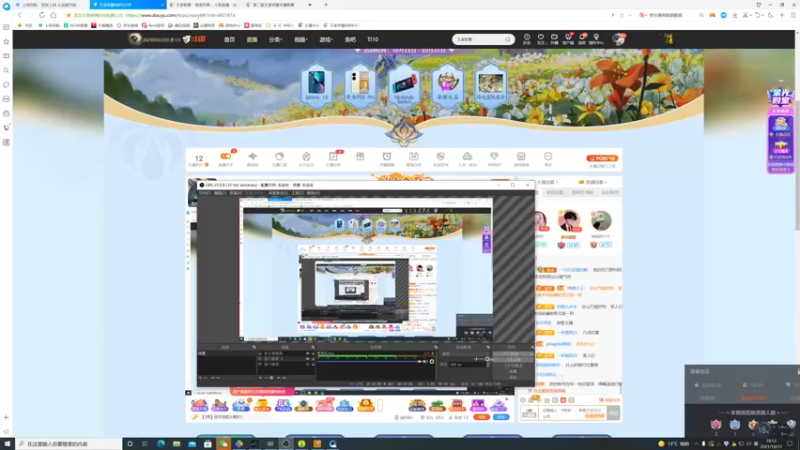This screenshot has width=800, height=450.
Task: Open OBS source properties gear icon
Action: (272, 378)
